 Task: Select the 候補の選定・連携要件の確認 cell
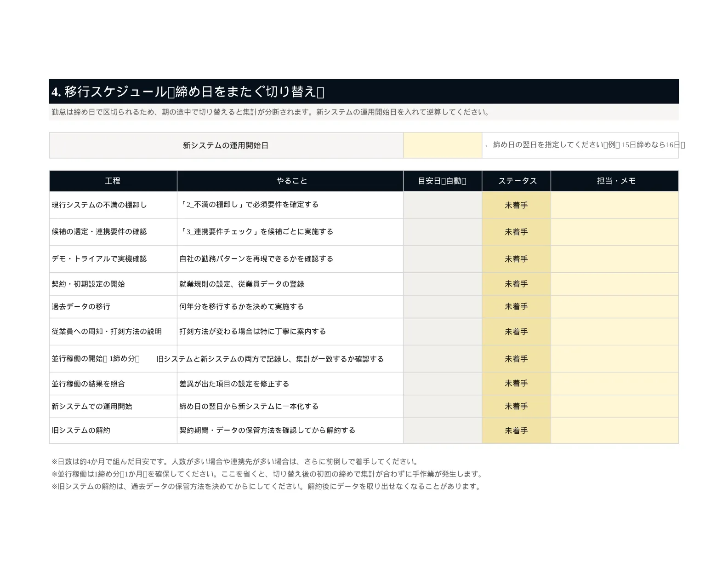[x=113, y=232]
